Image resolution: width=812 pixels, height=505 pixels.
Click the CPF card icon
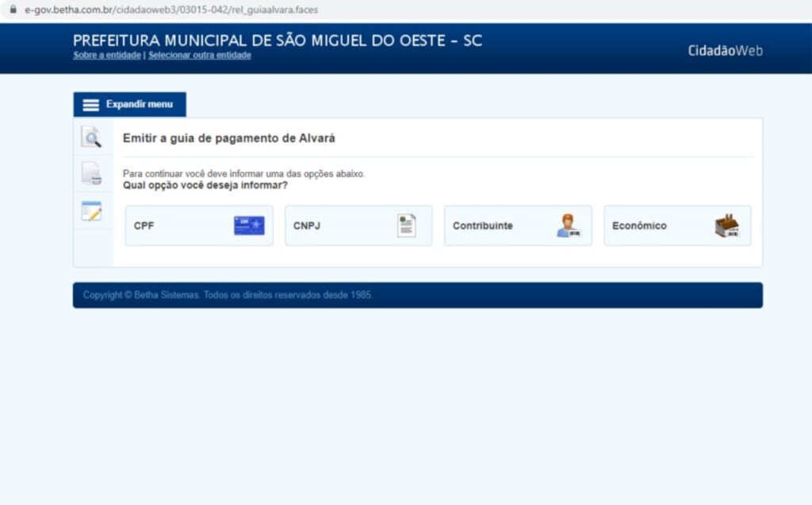point(248,225)
